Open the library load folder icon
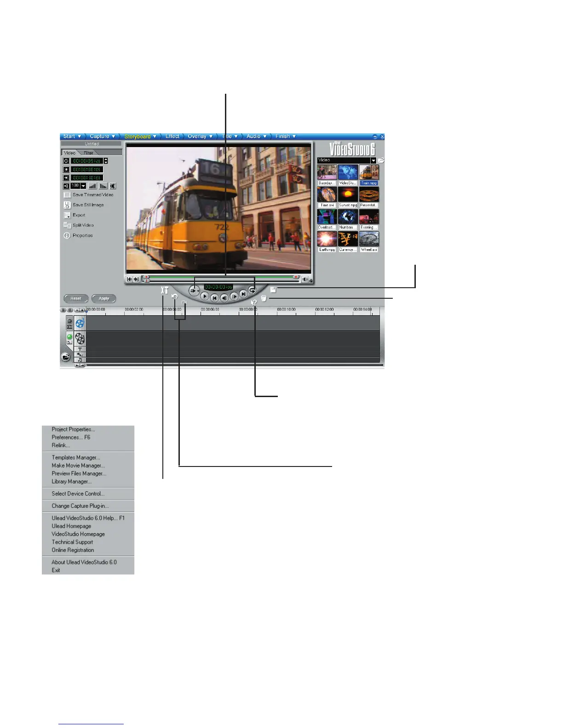 381,160
